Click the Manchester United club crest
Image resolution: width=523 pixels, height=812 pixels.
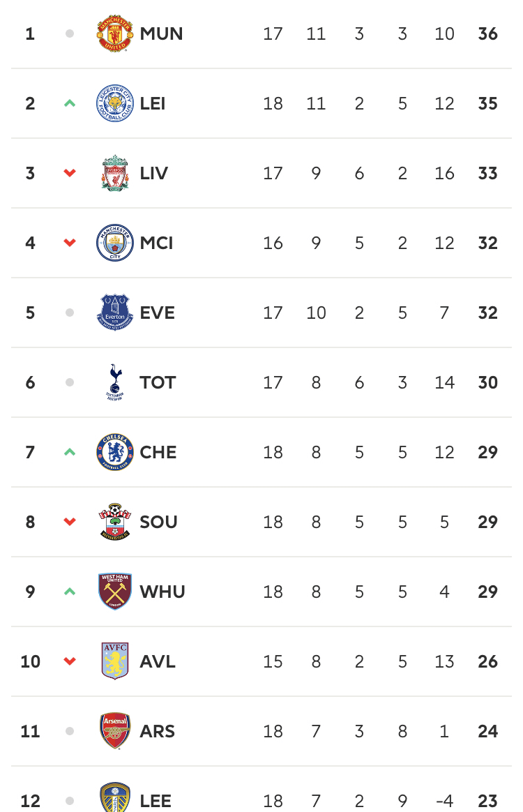(x=115, y=33)
